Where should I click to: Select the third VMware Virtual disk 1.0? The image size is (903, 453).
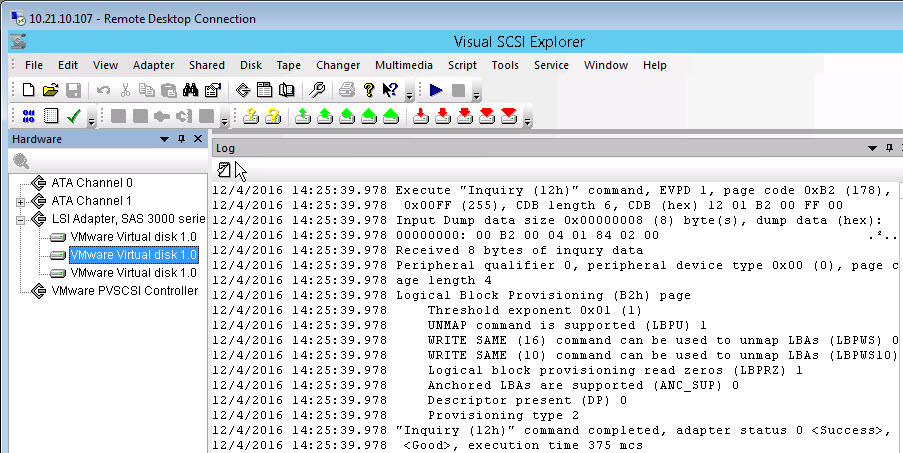[x=134, y=273]
